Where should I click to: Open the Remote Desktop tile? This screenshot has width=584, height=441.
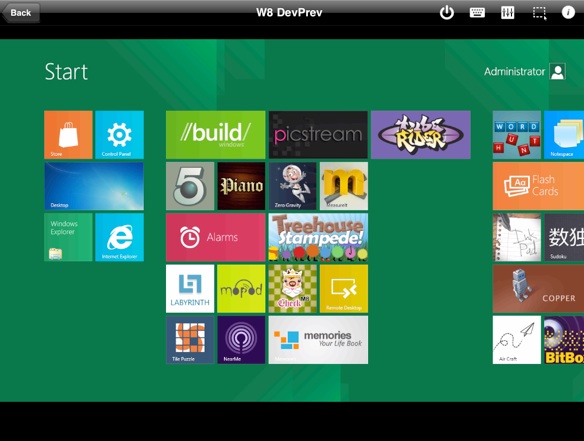344,289
